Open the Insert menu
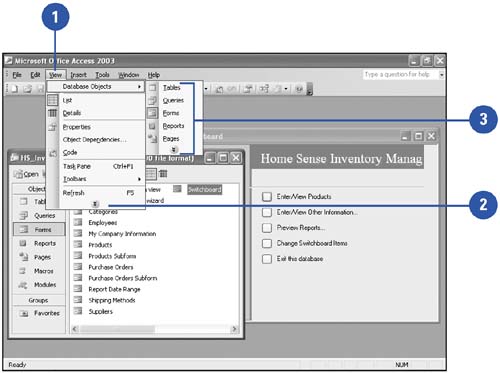 click(78, 75)
